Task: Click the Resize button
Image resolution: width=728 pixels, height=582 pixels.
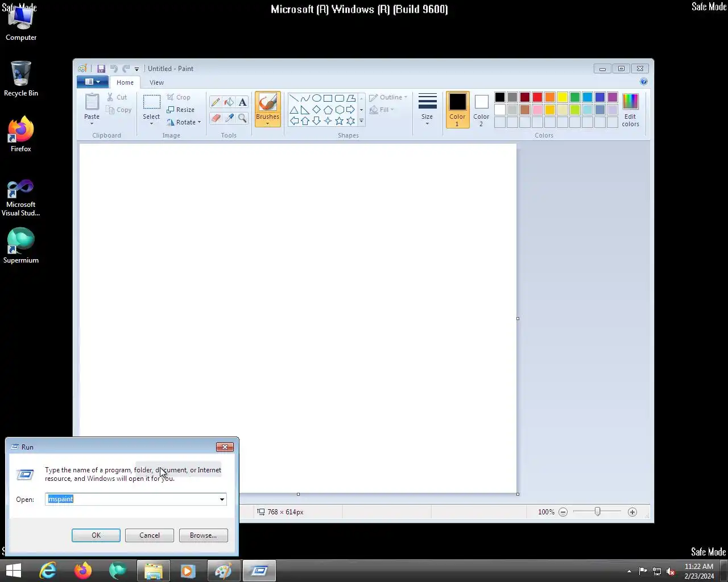Action: tap(181, 110)
